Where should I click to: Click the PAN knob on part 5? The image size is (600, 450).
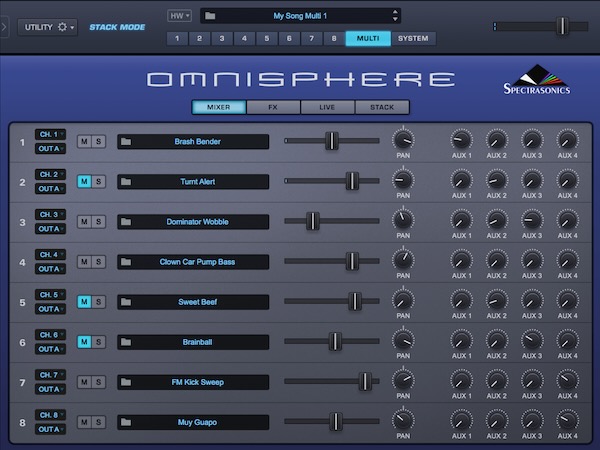[403, 300]
